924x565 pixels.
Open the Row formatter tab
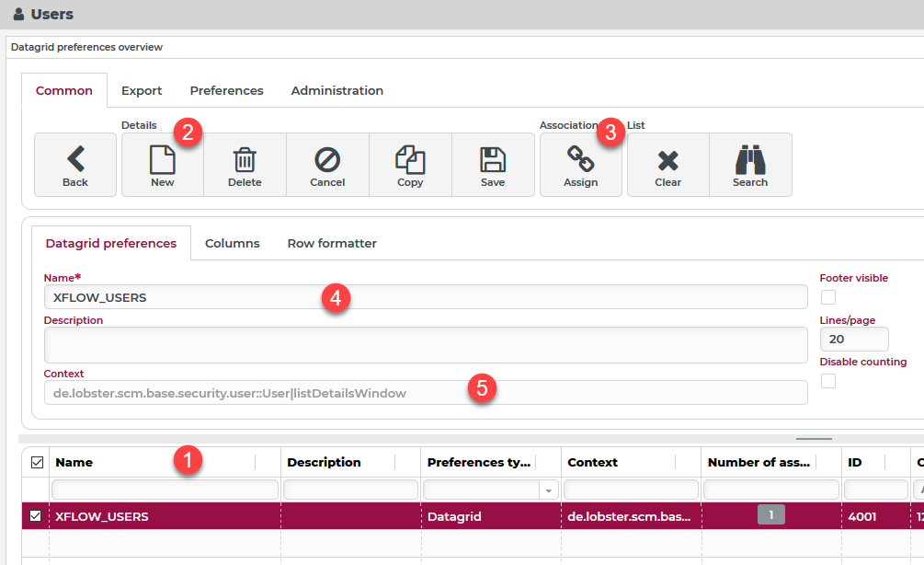click(332, 243)
